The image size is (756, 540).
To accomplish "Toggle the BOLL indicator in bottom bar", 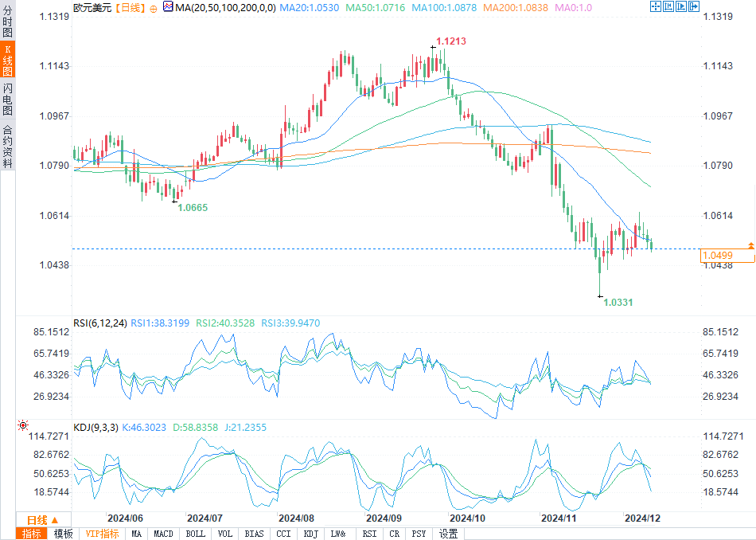I will coord(195,534).
